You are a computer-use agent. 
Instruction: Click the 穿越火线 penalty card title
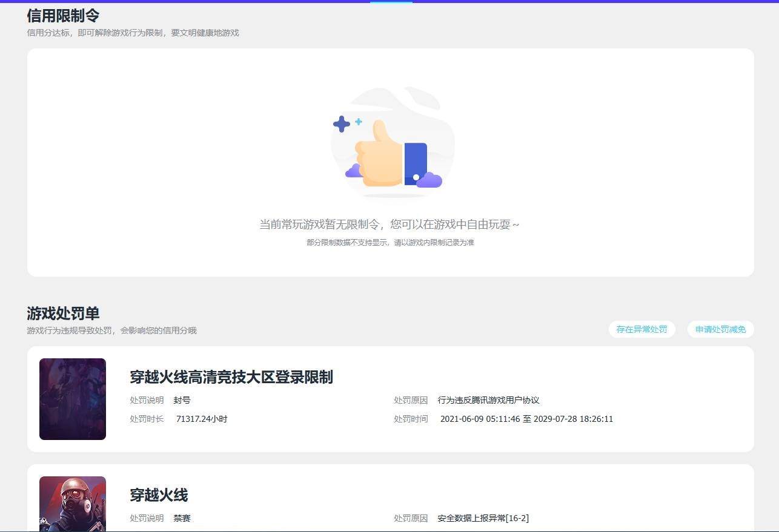tap(159, 495)
